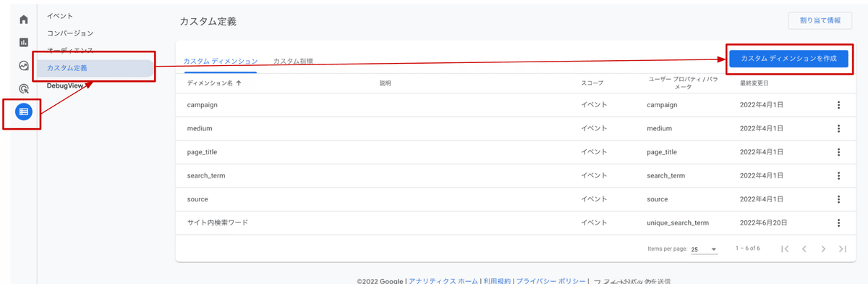The width and height of the screenshot is (868, 284).
Task: Click the unique_search_term parameter cell
Action: 678,223
